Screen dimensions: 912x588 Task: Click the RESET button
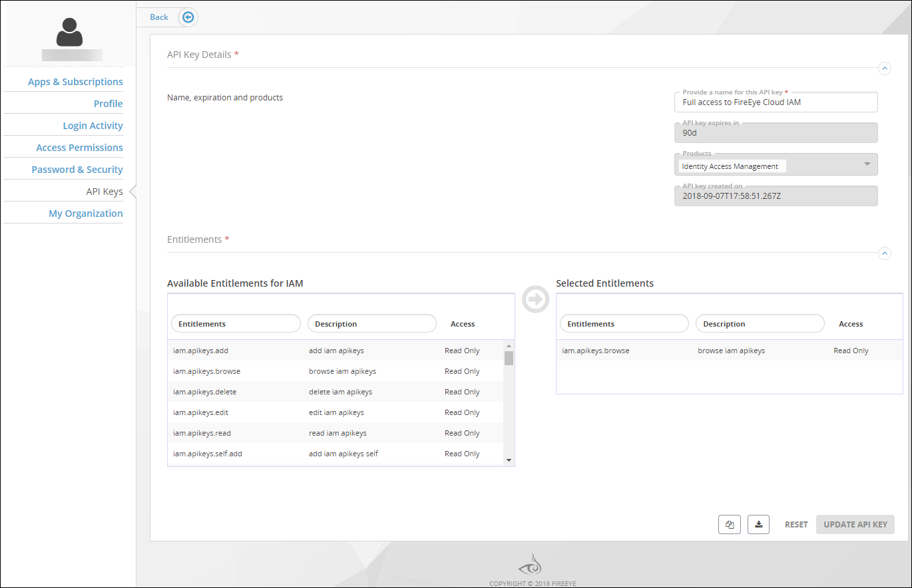point(796,524)
